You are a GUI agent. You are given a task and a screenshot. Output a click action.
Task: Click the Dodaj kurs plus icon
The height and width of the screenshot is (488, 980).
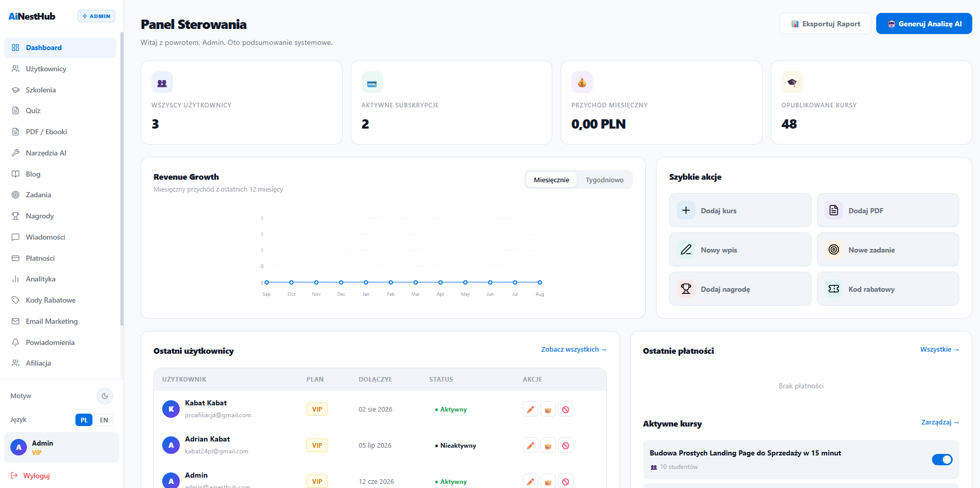(x=686, y=210)
